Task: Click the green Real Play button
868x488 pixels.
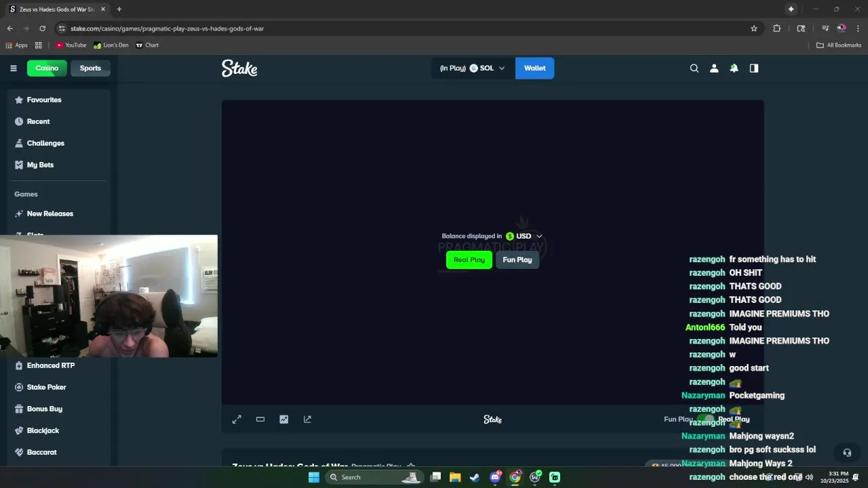Action: tap(469, 260)
